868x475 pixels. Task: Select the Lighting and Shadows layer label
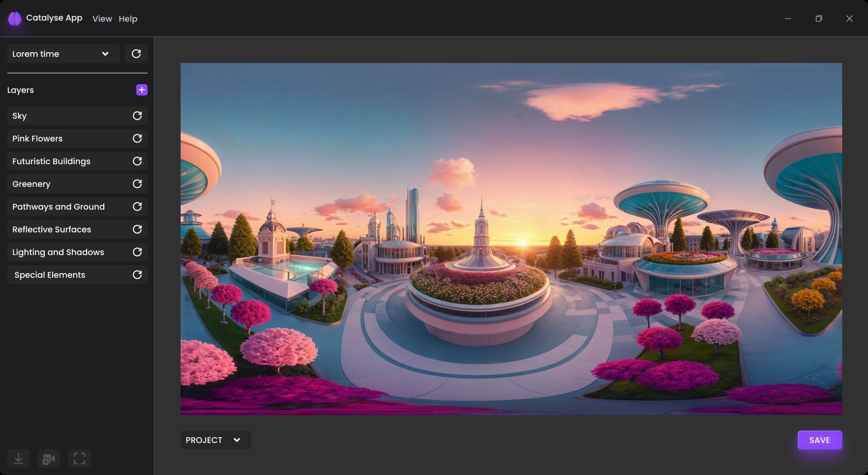click(x=58, y=252)
